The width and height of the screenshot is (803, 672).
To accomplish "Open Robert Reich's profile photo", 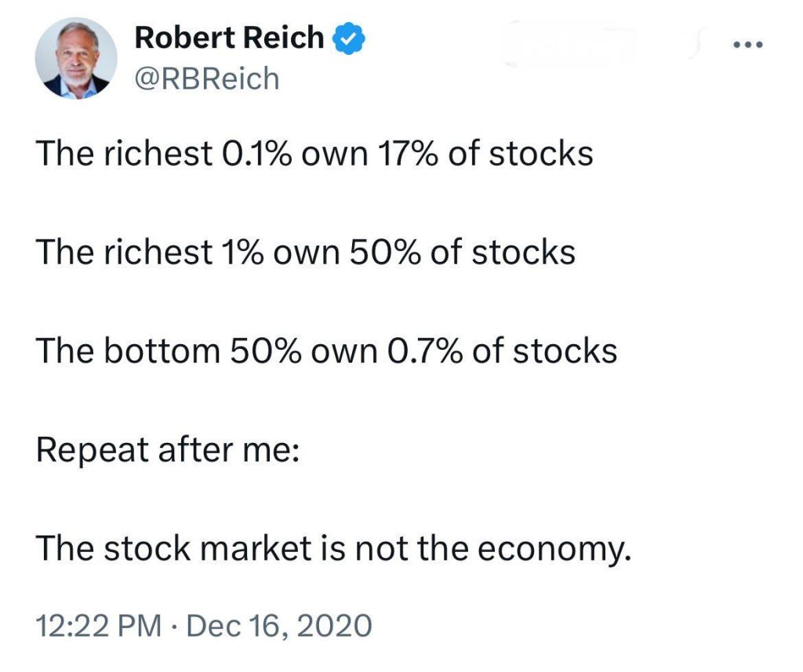I will coord(76,57).
